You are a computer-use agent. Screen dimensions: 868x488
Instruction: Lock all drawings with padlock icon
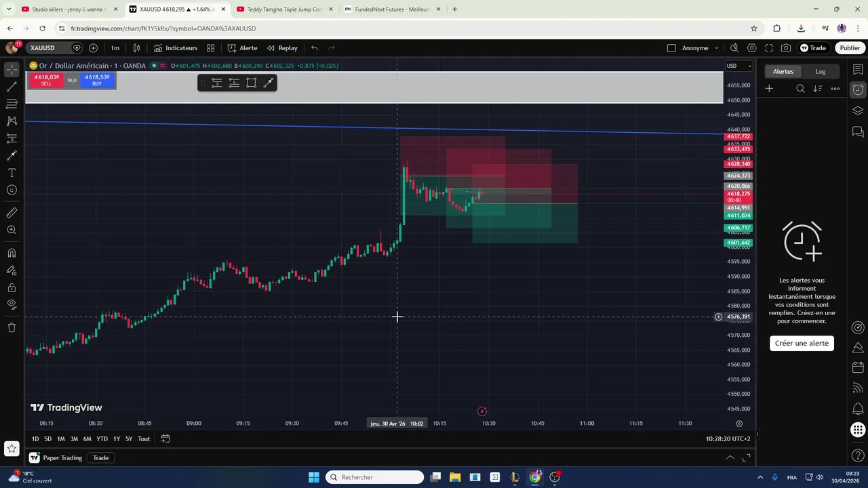pos(12,287)
